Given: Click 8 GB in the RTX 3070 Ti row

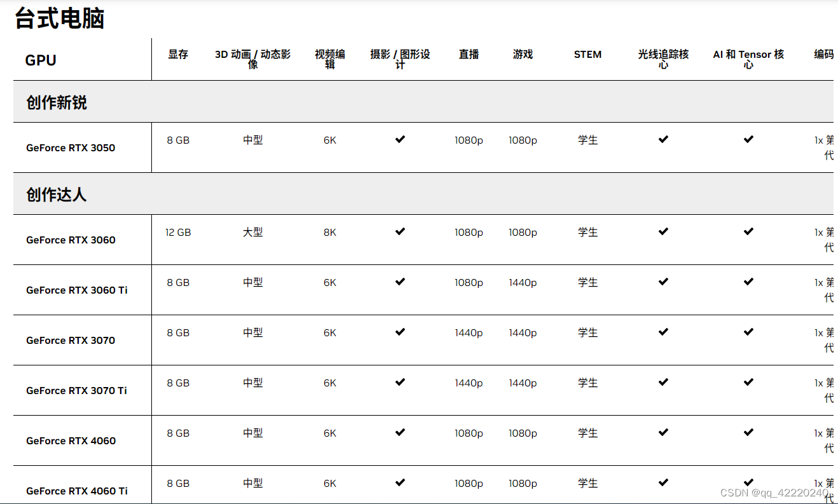Looking at the screenshot, I should click(x=178, y=383).
